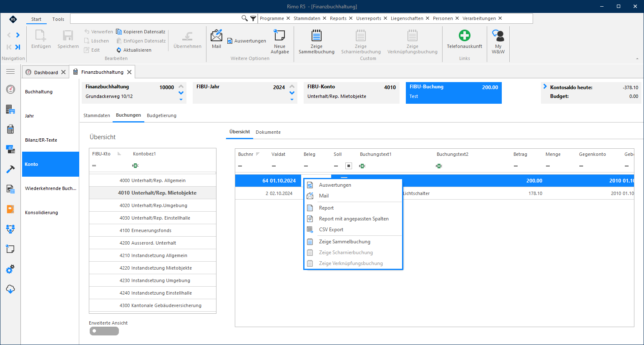Click Kopieren Datensatz in the ribbon
The height and width of the screenshot is (345, 644).
tap(141, 32)
